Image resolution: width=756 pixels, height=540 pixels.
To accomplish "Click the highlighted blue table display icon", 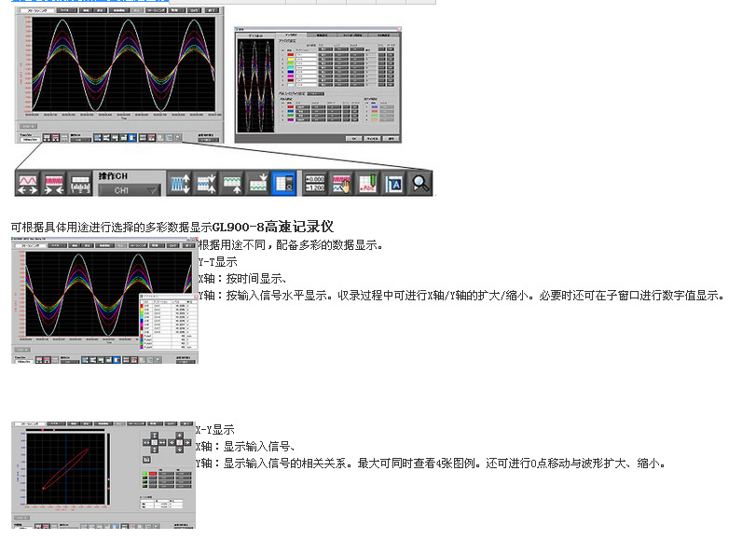I will [x=284, y=184].
